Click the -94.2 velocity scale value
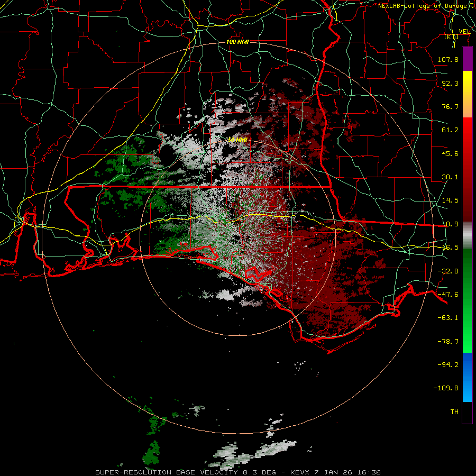The height and width of the screenshot is (476, 476). pyautogui.click(x=448, y=365)
